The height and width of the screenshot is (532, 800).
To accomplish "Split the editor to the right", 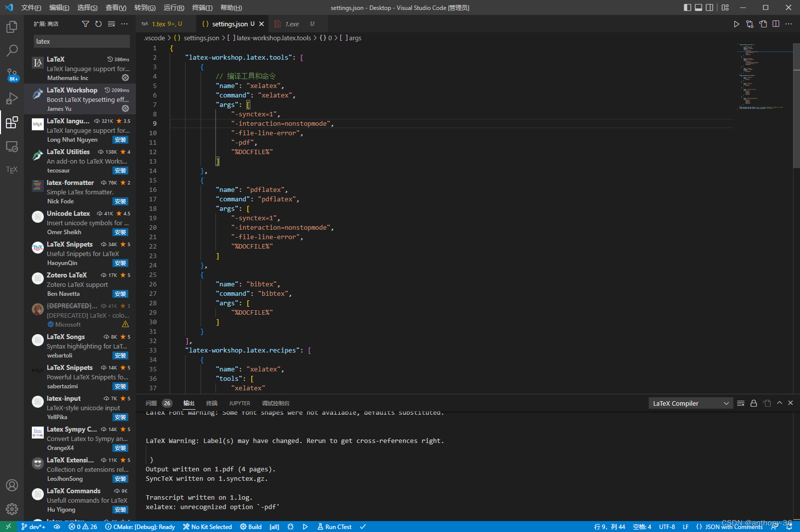I will (x=776, y=24).
